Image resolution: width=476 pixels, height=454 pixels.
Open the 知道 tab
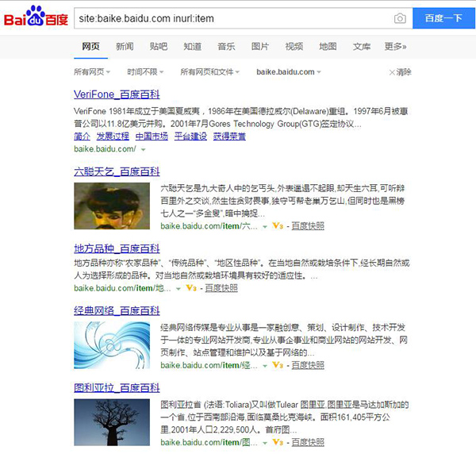click(x=193, y=47)
